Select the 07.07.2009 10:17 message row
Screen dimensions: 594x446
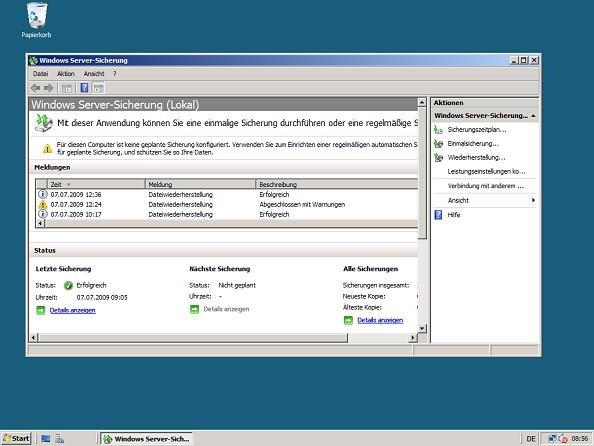pos(227,214)
